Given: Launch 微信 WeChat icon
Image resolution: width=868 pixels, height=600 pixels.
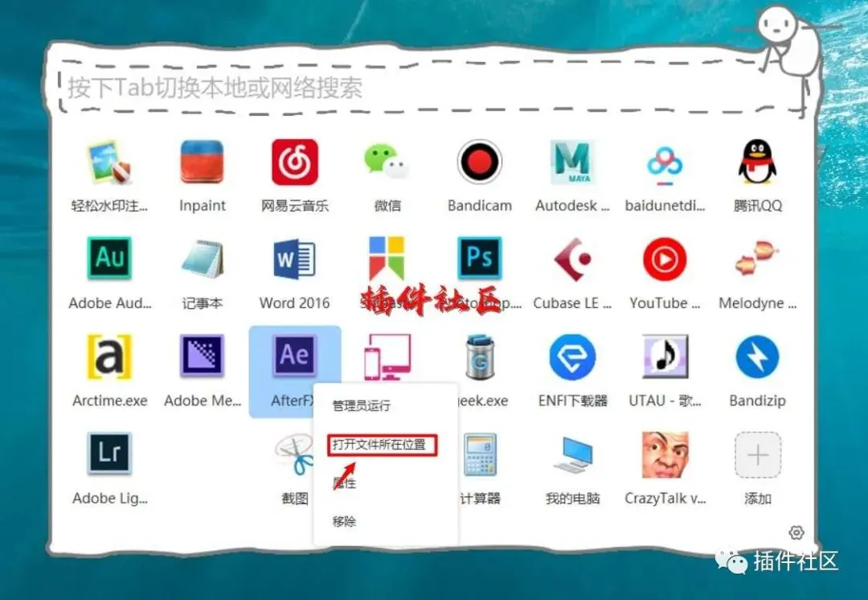Looking at the screenshot, I should 387,162.
